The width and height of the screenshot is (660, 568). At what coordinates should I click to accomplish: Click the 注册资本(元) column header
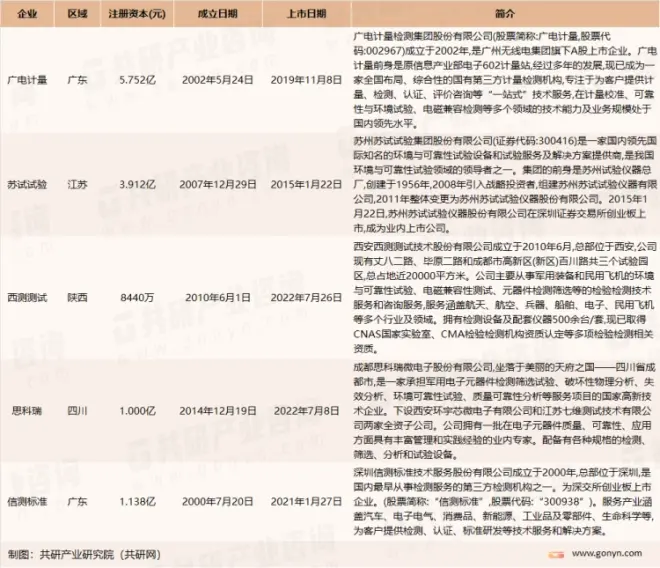tap(137, 14)
